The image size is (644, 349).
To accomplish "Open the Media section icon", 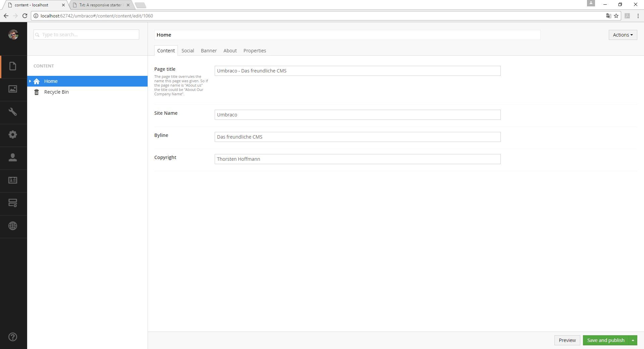I will [x=13, y=89].
